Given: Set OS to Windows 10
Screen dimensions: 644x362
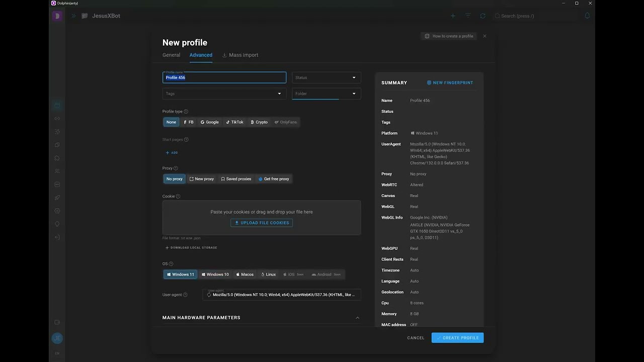Looking at the screenshot, I should [215, 275].
